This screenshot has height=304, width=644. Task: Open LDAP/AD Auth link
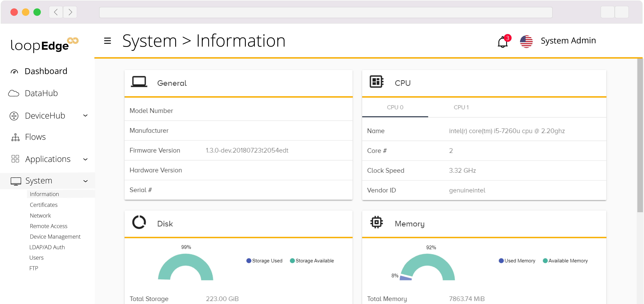47,247
